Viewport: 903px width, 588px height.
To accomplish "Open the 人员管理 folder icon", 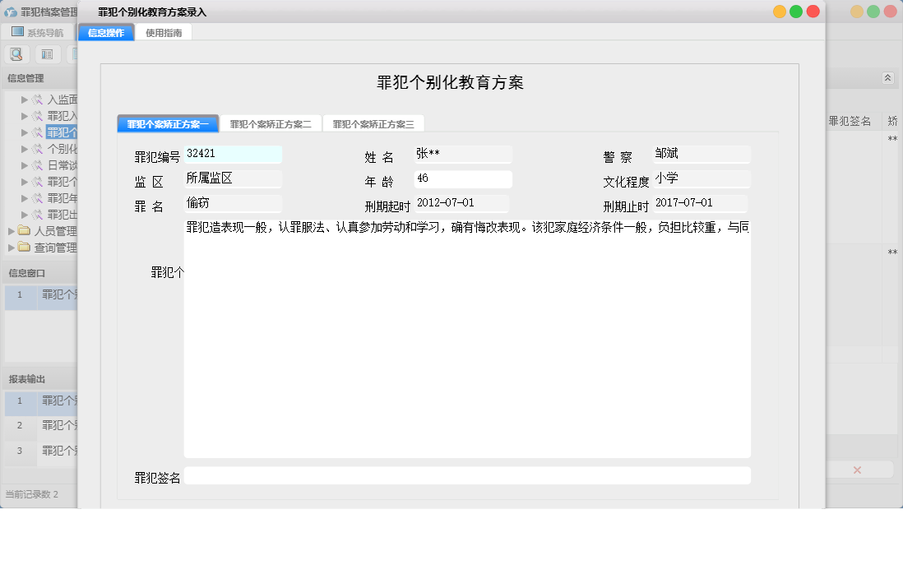I will (x=23, y=231).
